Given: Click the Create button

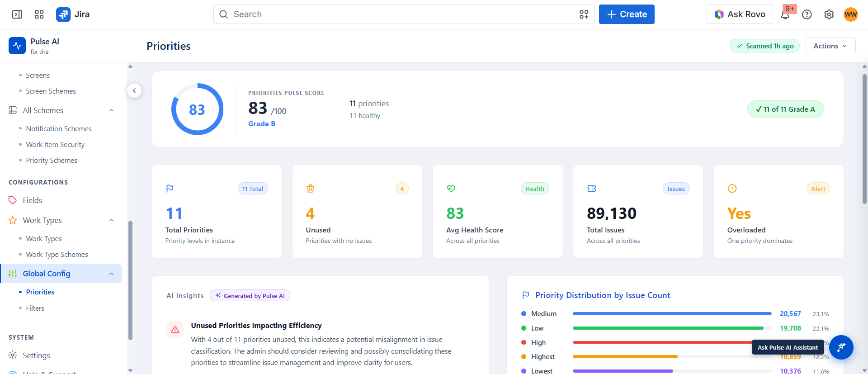Looking at the screenshot, I should click(627, 14).
